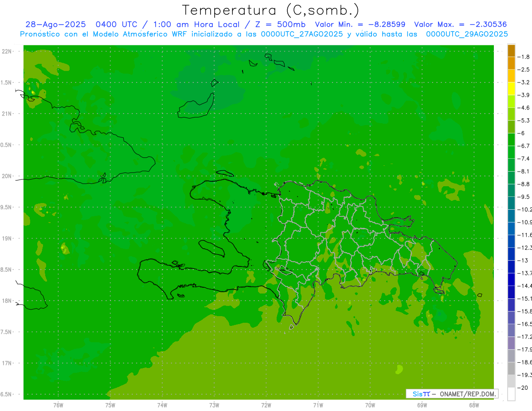This screenshot has height=411, width=532.
Task: Click the "21N" latitude axis label
Action: tap(6, 114)
